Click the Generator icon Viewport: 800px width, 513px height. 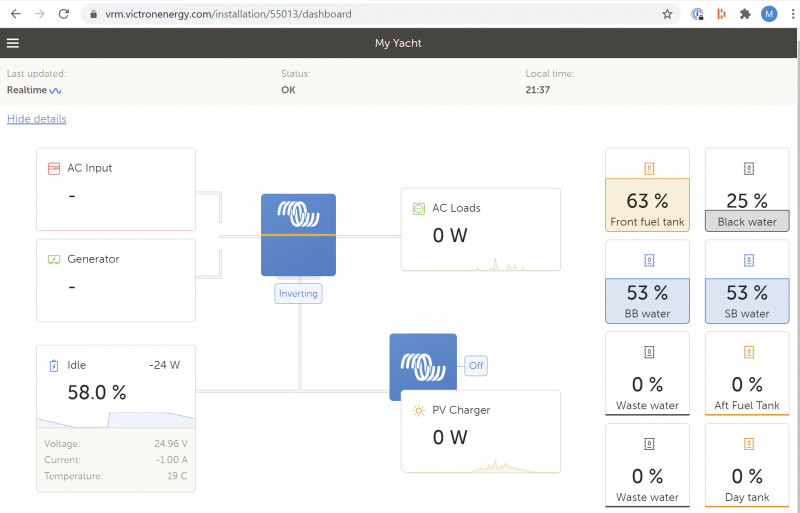pyautogui.click(x=54, y=259)
